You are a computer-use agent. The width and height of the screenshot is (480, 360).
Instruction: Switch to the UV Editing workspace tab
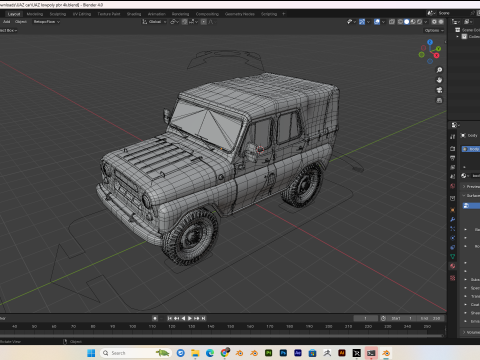82,14
